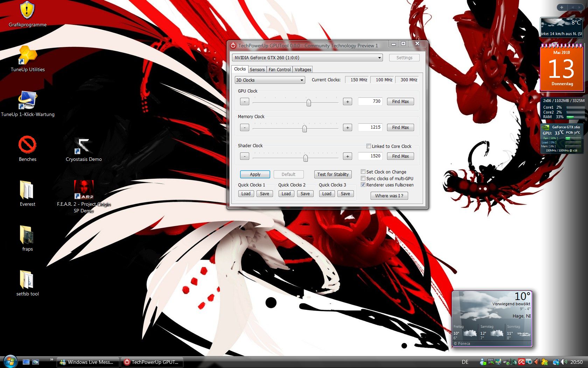Click the Where was I ? button
This screenshot has width=588, height=368.
[x=389, y=196]
